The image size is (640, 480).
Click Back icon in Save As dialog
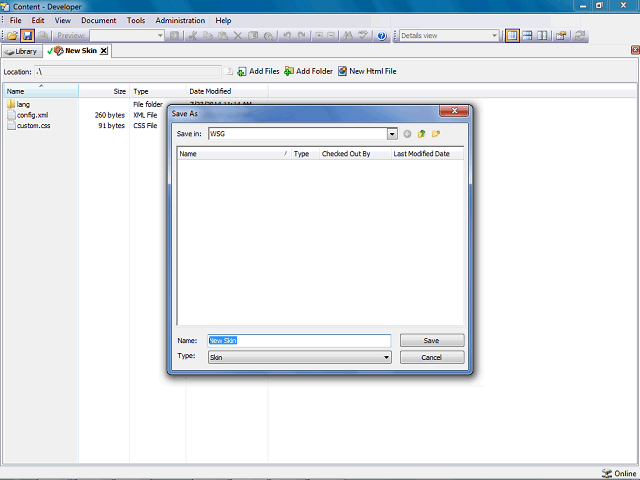407,134
